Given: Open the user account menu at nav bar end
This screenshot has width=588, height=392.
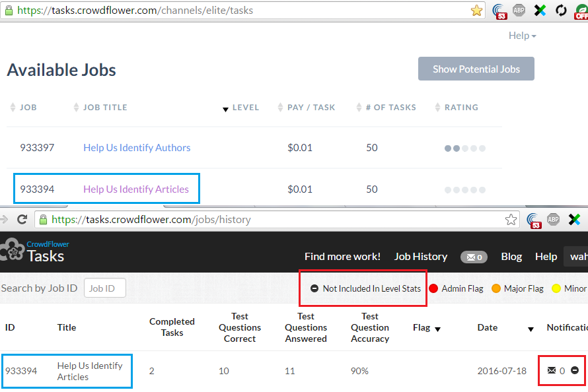Looking at the screenshot, I should (576, 257).
